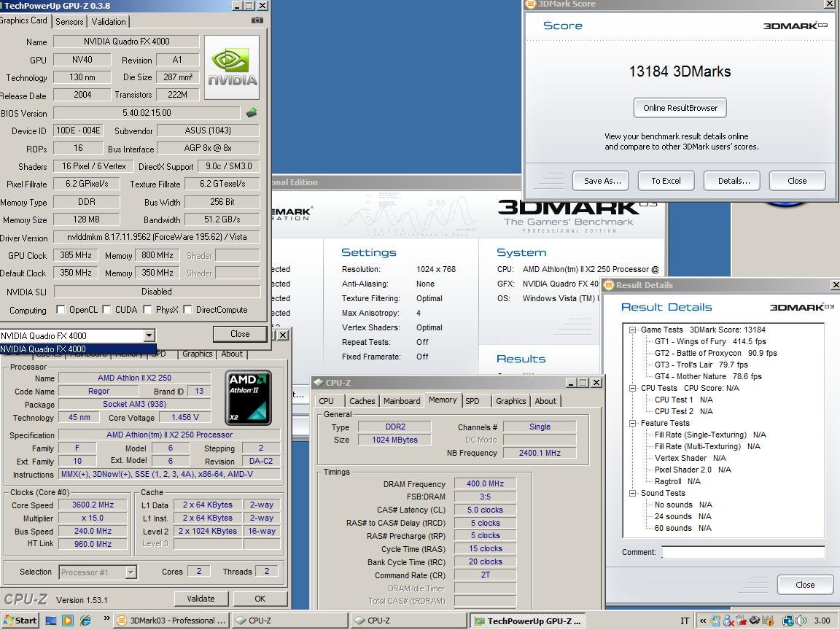This screenshot has width=840, height=630.
Task: Collapse the Sound Tests tree node
Action: pos(633,494)
